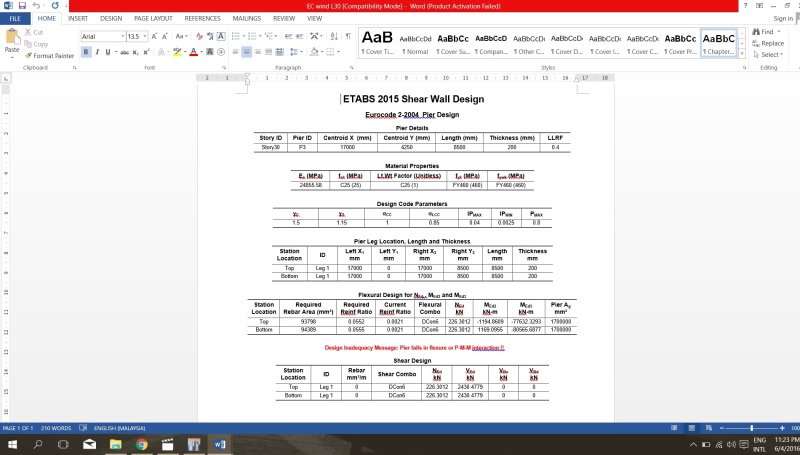Toggle Italic formatting
The image size is (800, 455).
(x=97, y=52)
